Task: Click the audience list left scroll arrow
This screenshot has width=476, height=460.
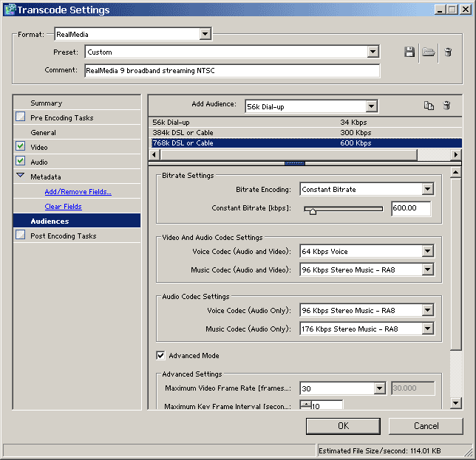Action: click(x=154, y=154)
